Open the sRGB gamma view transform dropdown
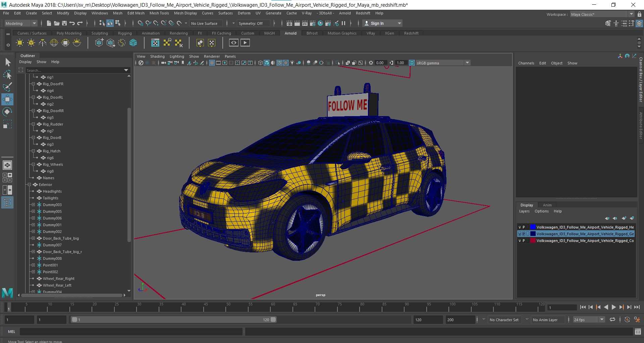Image resolution: width=644 pixels, height=343 pixels. tap(443, 63)
